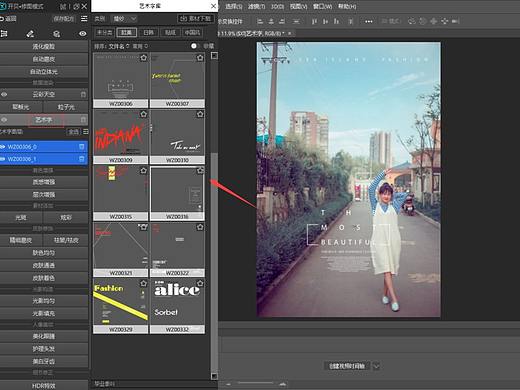Open the 帮助(H) menu
The width and height of the screenshot is (520, 390).
[x=347, y=6]
